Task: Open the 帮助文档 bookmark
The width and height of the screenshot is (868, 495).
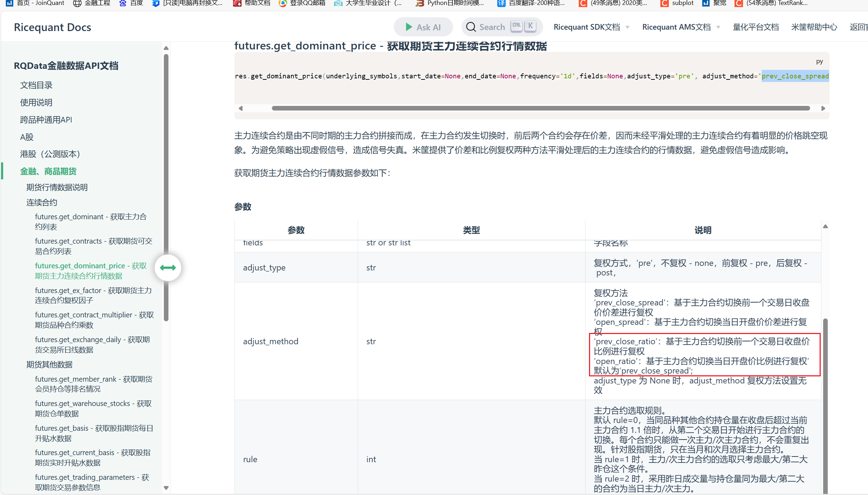Action: point(252,3)
